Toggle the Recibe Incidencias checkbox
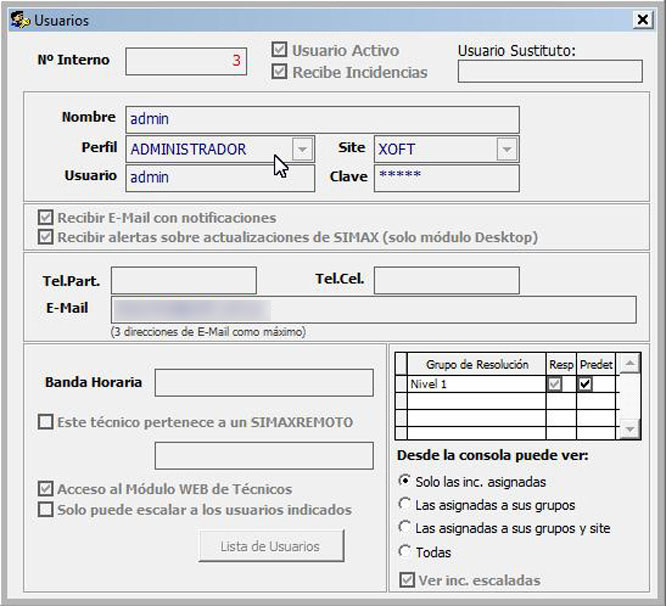 click(279, 72)
